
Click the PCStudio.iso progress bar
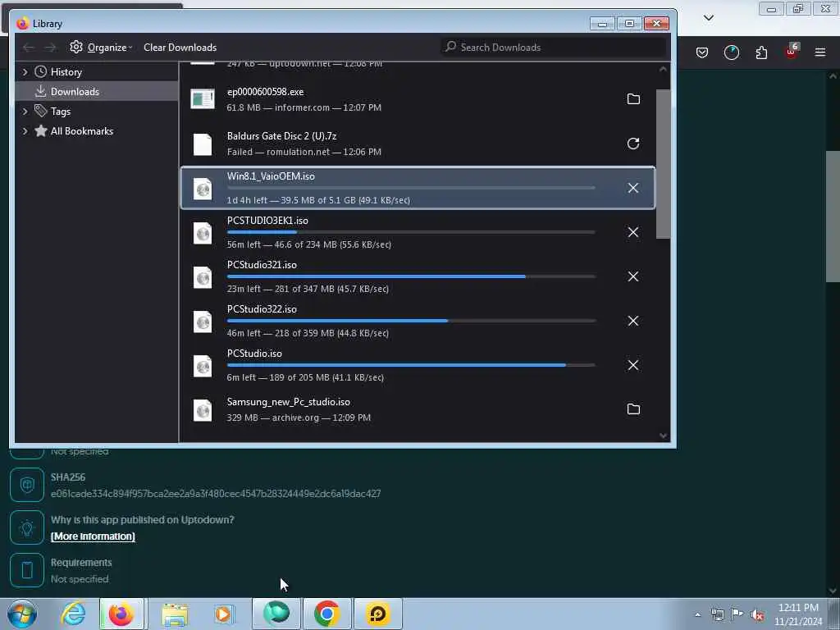click(x=411, y=365)
